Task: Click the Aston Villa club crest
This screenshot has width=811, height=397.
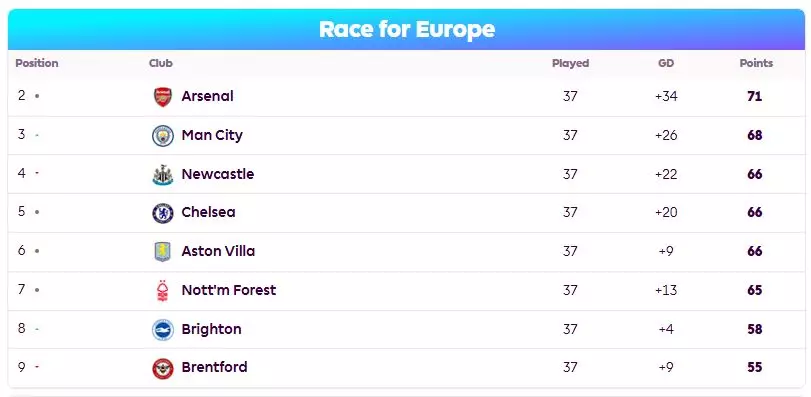Action: pos(162,252)
